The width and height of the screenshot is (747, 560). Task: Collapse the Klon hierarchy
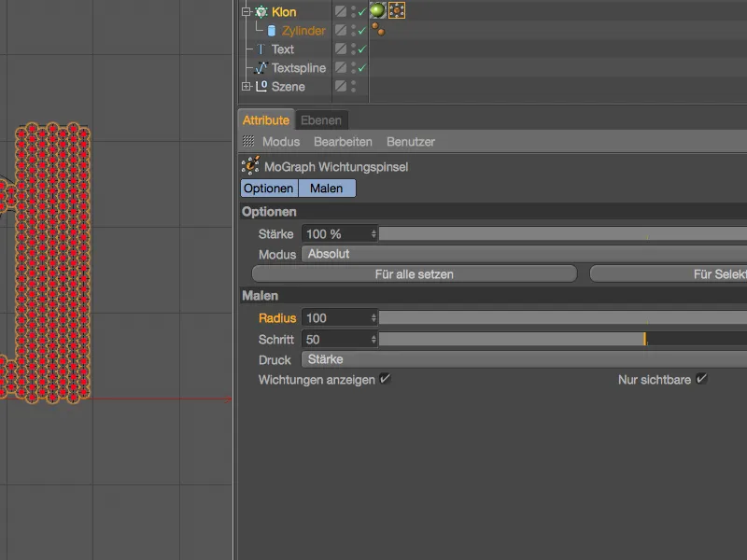tap(245, 10)
